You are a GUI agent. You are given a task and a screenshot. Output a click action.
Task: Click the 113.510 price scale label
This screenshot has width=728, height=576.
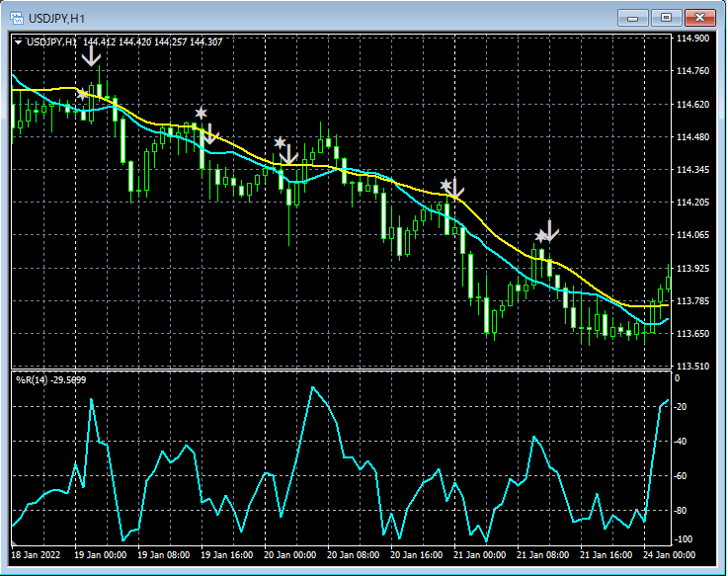click(692, 367)
